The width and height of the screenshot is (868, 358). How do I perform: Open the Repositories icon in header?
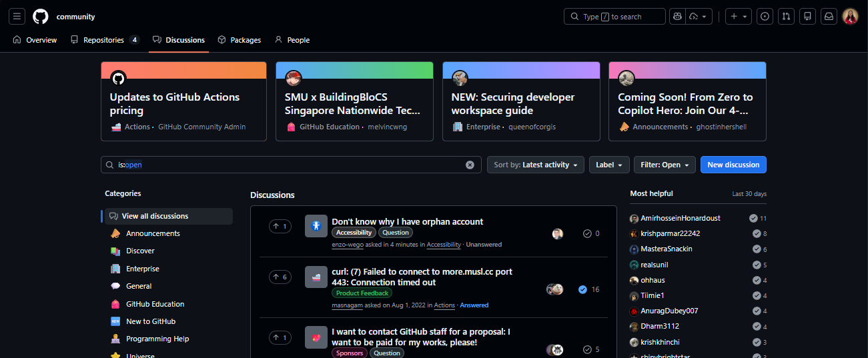point(808,17)
